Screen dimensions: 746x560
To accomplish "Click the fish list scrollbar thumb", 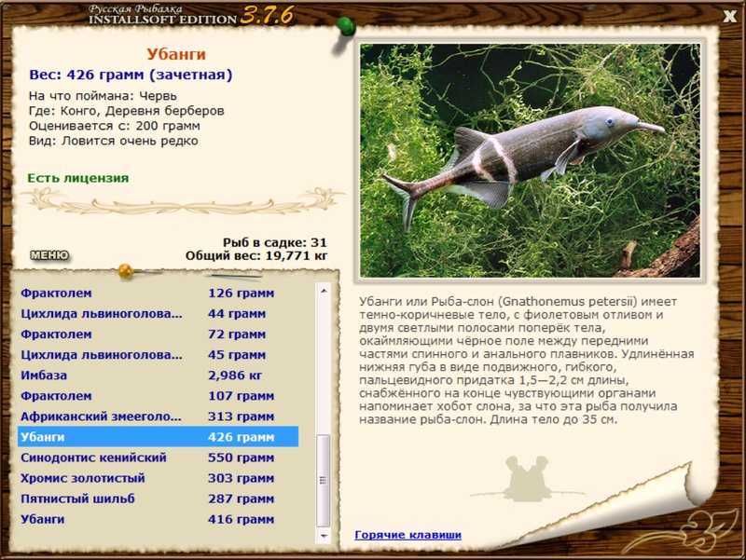I will (x=324, y=480).
